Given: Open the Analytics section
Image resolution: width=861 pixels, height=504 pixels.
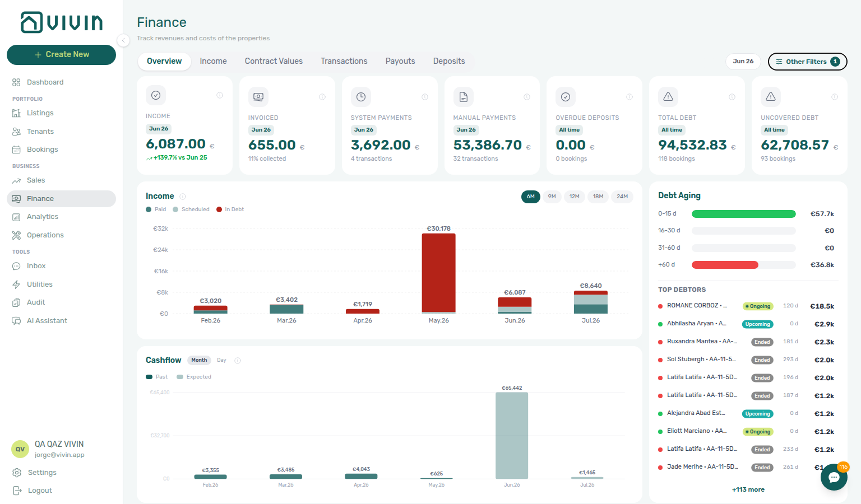Looking at the screenshot, I should click(61, 217).
